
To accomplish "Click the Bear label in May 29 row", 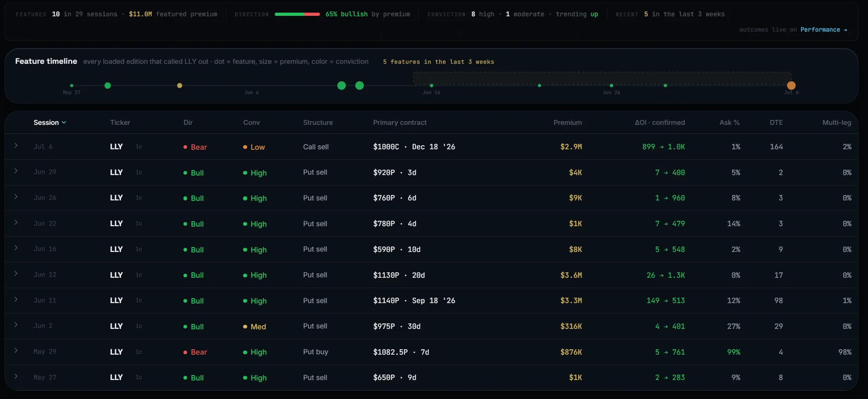I will [x=195, y=352].
